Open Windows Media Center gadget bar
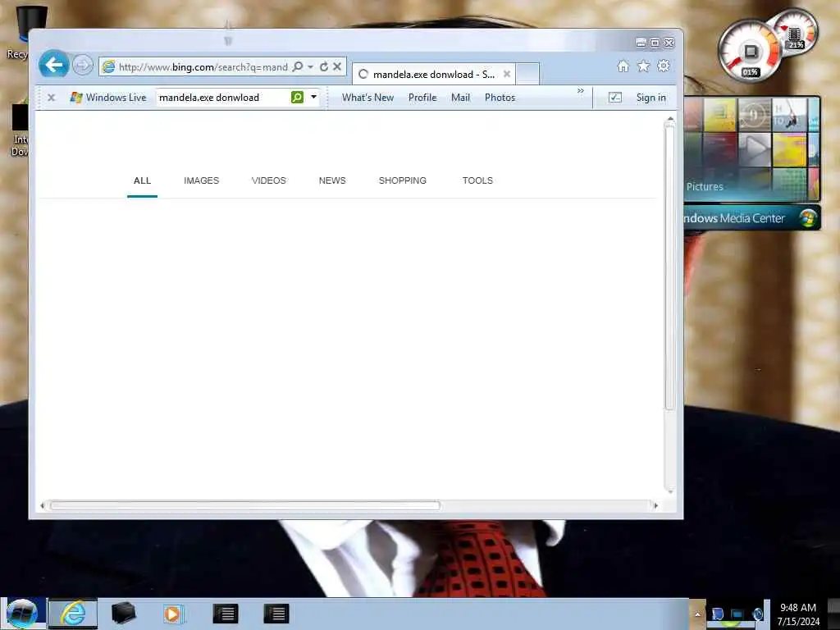This screenshot has width=840, height=630. click(x=751, y=218)
